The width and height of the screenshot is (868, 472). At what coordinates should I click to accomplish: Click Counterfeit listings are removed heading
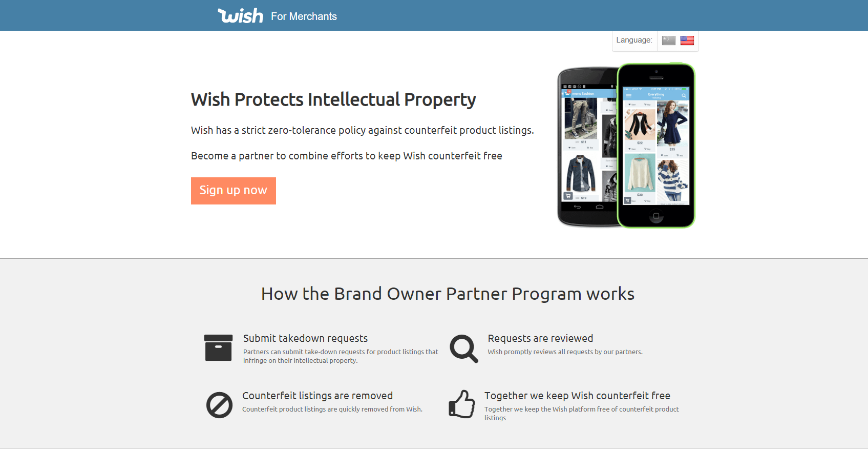pyautogui.click(x=317, y=396)
